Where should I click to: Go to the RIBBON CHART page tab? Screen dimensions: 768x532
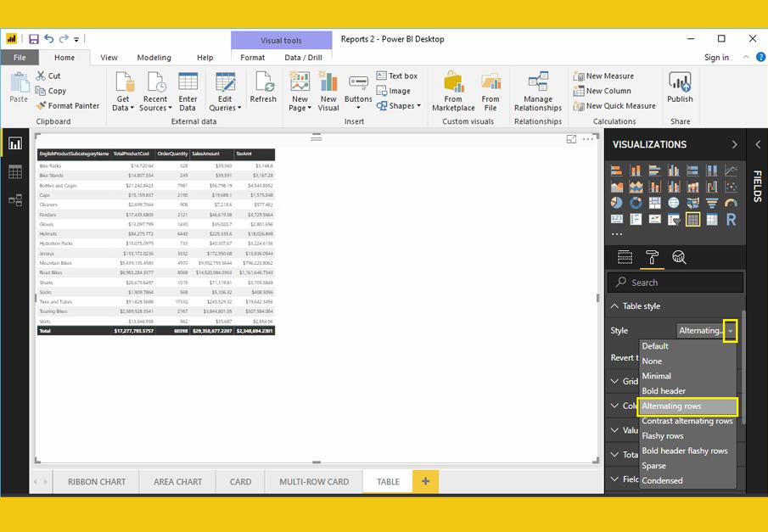pyautogui.click(x=97, y=482)
